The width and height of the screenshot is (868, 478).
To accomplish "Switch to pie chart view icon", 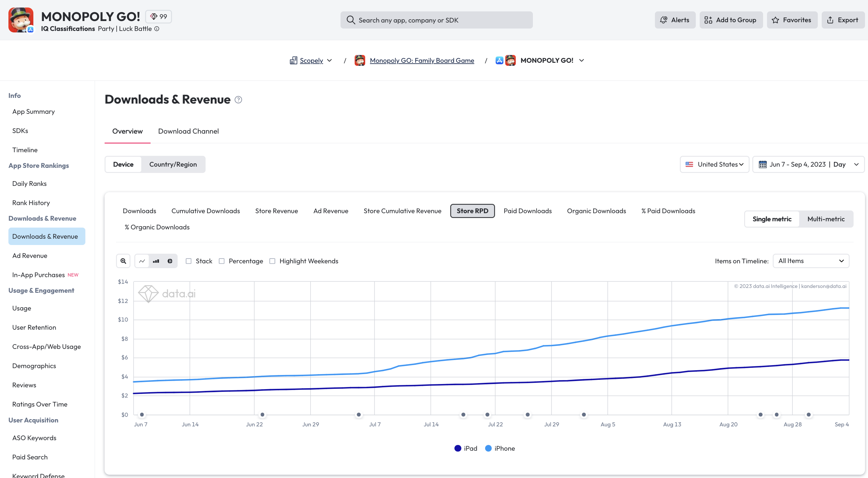I will (170, 261).
